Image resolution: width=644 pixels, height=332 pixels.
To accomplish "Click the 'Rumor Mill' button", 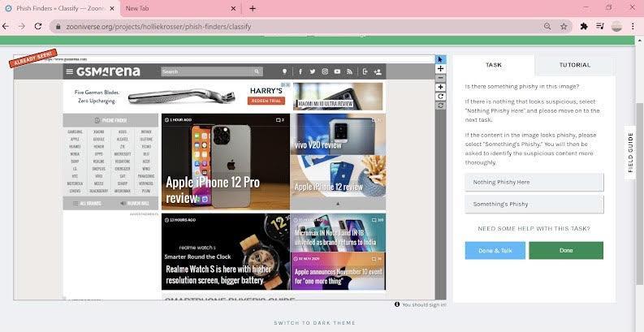I will [x=134, y=203].
